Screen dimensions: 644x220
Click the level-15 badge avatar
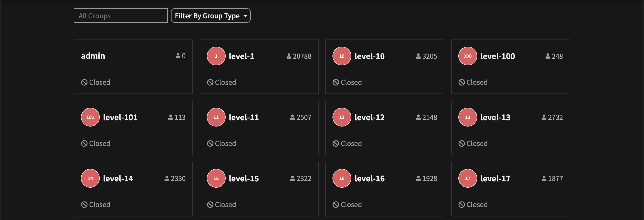[x=216, y=178]
